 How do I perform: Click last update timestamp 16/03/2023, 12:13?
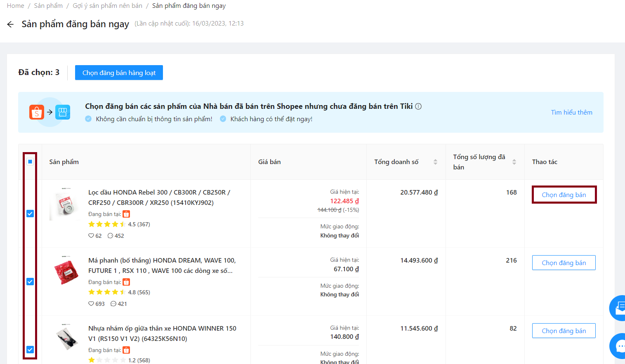[218, 23]
